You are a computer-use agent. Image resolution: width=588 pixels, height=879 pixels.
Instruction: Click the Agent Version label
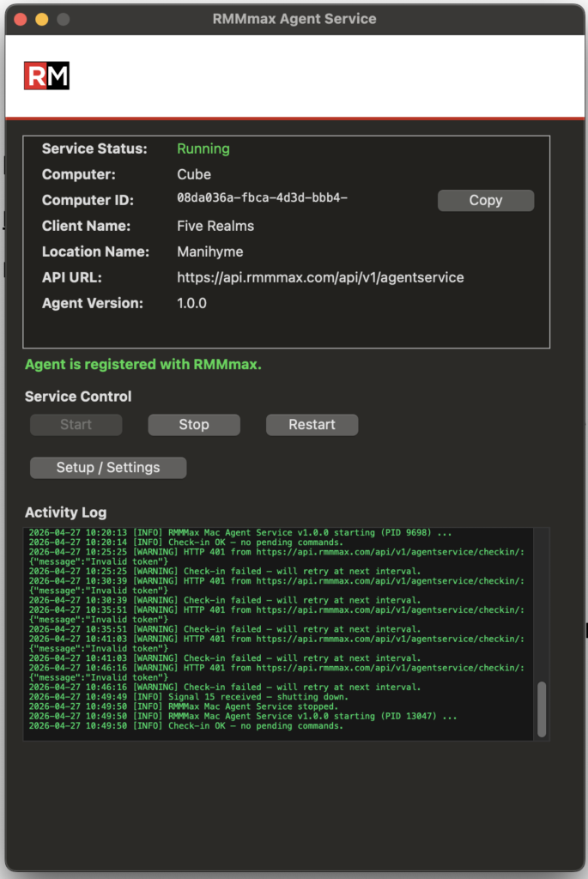[x=93, y=303]
